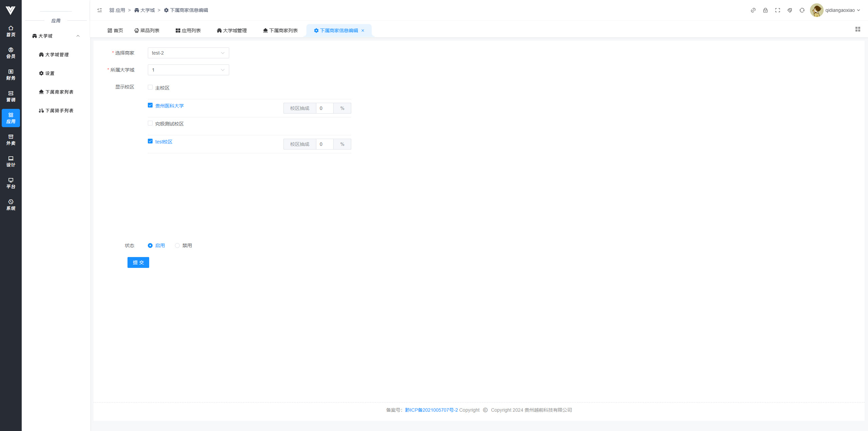The width and height of the screenshot is (868, 431).
Task: Open the 选择商家 dropdown
Action: coord(188,53)
